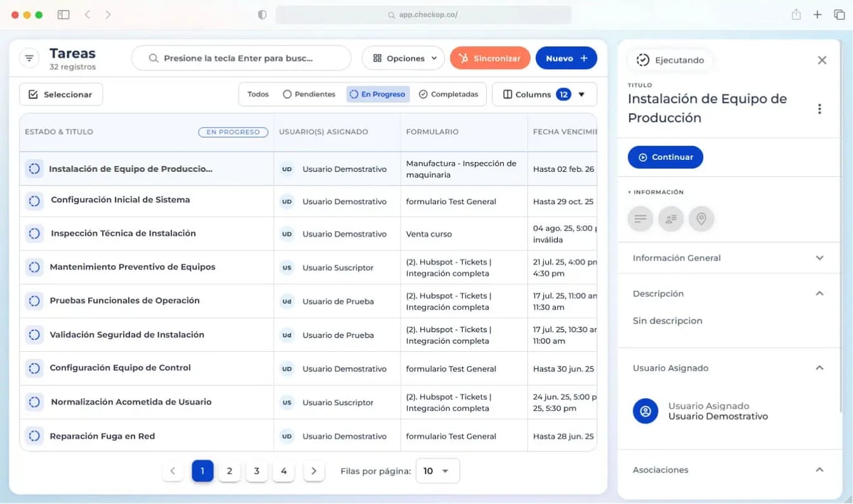The width and height of the screenshot is (853, 504).
Task: Switch to the Todos filter tab
Action: click(258, 95)
